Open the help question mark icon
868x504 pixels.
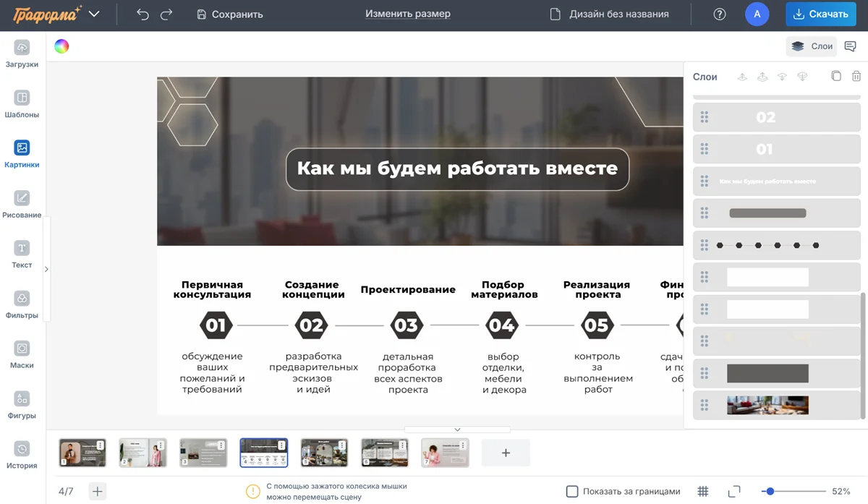[x=719, y=14]
